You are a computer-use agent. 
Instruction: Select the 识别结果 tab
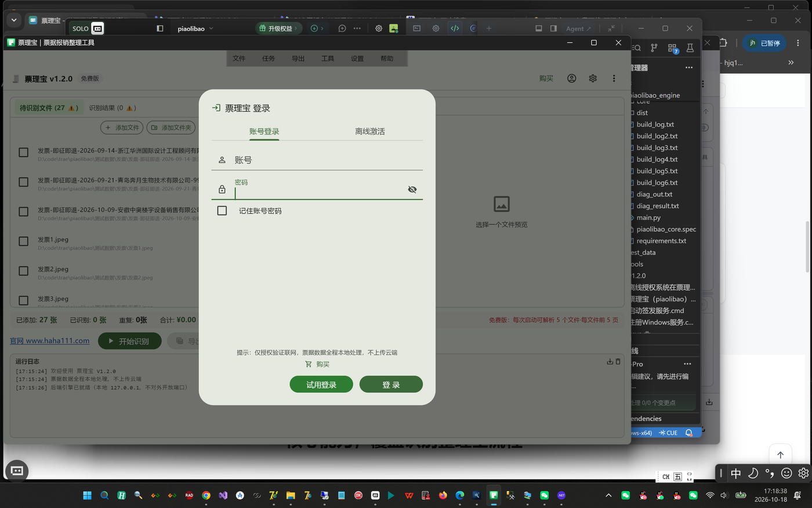click(x=112, y=108)
